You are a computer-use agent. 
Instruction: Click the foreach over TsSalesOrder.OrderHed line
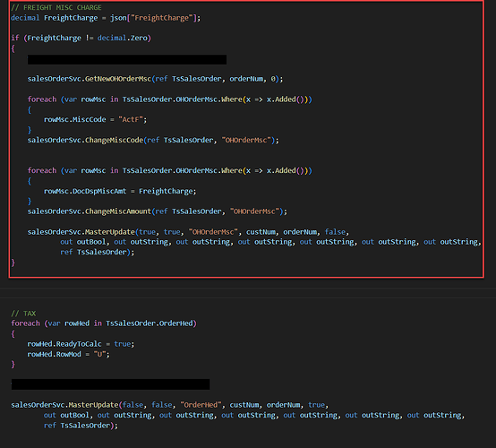click(104, 323)
